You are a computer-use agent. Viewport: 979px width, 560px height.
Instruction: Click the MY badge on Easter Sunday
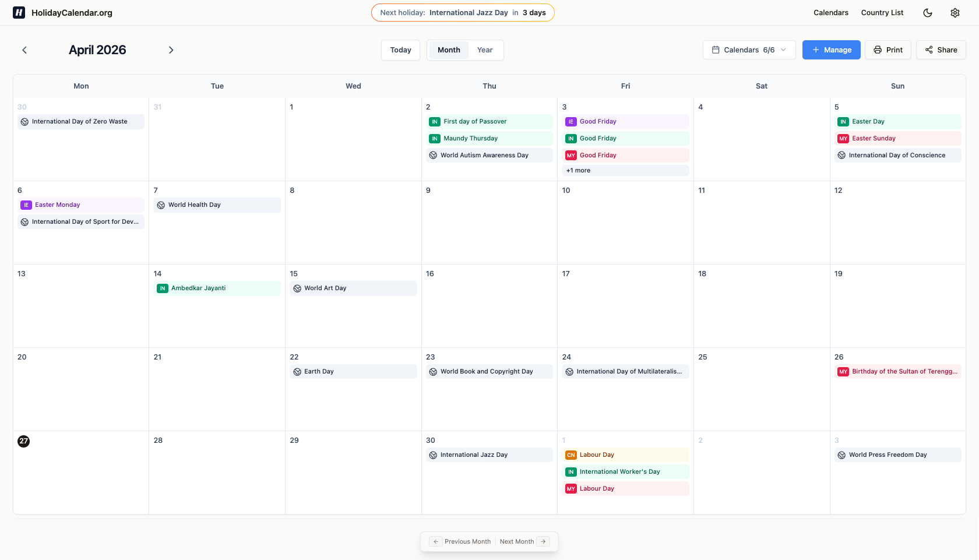(843, 138)
